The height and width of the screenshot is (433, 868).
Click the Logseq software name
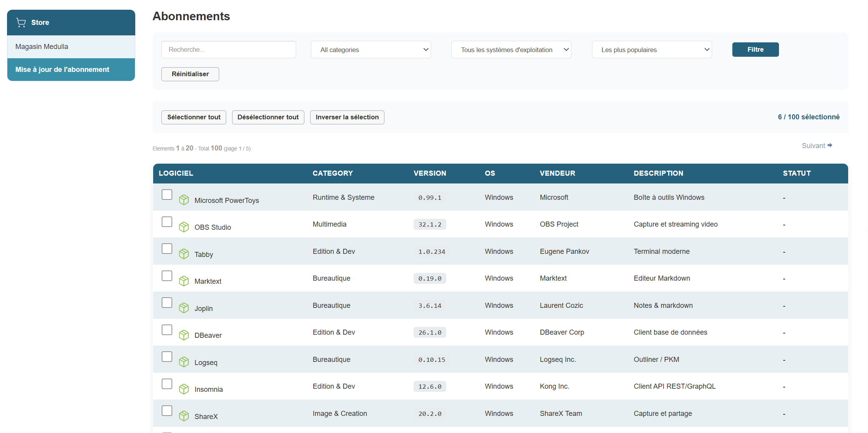click(x=206, y=363)
